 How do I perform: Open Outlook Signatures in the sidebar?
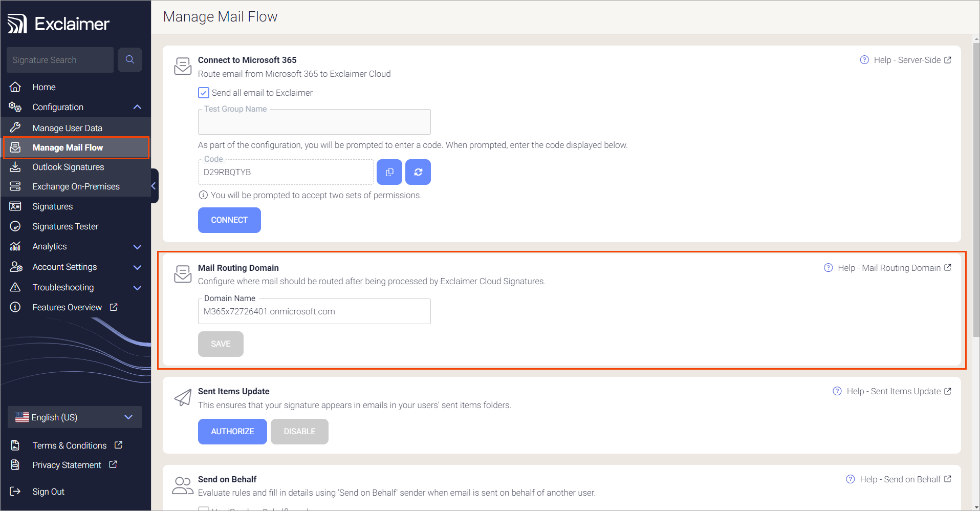click(x=68, y=167)
